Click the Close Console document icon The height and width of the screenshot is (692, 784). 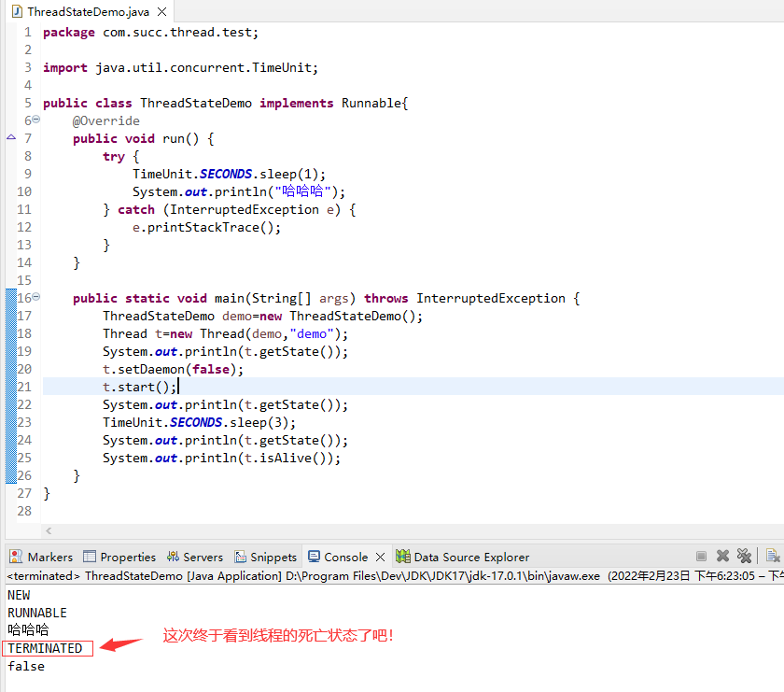772,555
